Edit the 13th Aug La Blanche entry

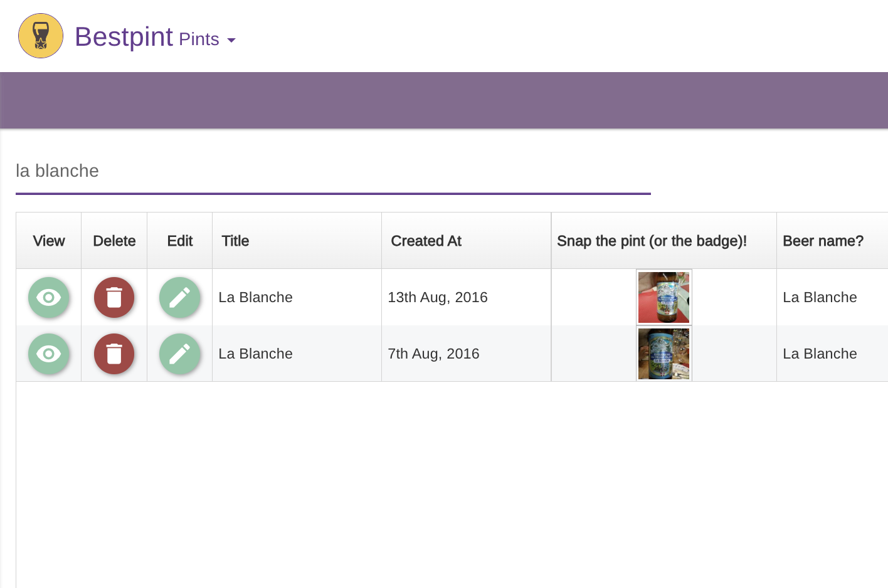(180, 297)
